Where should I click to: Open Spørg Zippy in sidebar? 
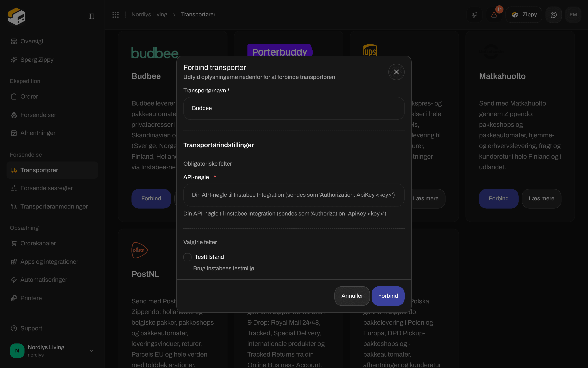[52, 60]
